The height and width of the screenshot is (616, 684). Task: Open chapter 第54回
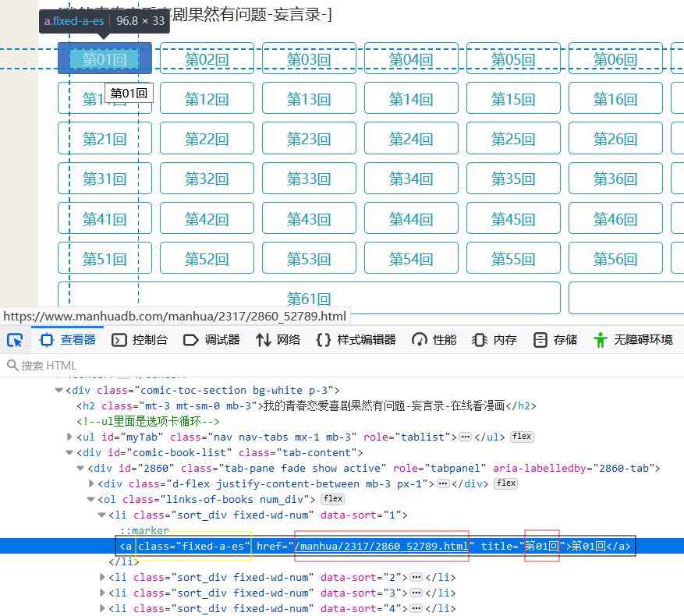coord(411,258)
